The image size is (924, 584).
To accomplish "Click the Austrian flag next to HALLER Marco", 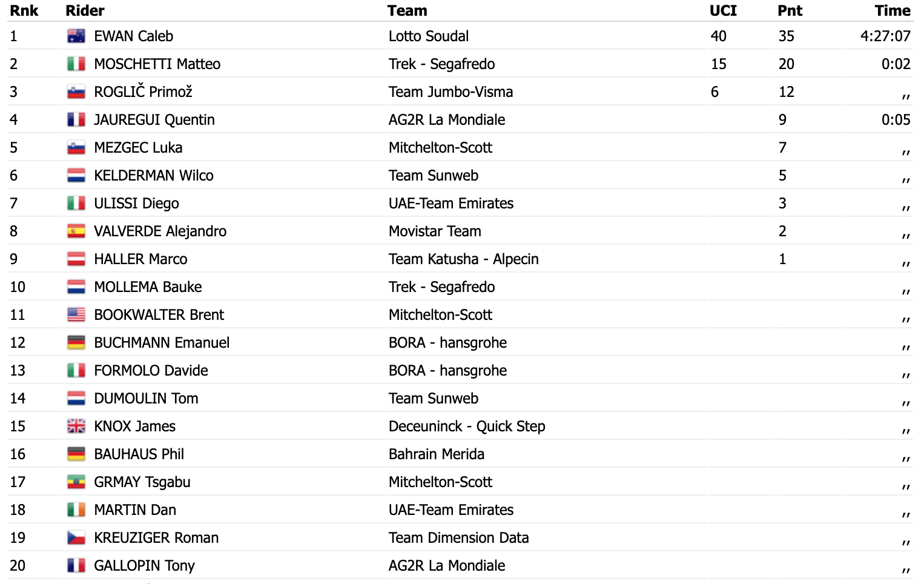I will (x=76, y=259).
